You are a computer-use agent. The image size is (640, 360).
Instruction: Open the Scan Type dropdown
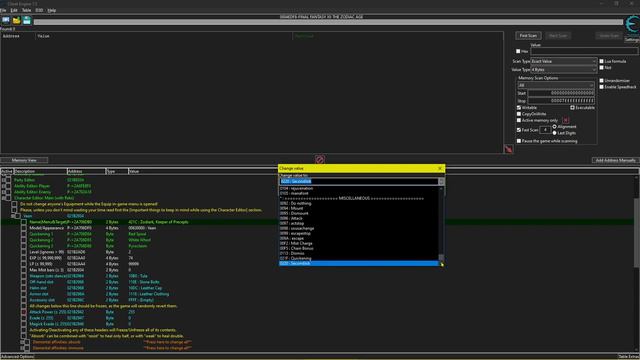point(563,61)
